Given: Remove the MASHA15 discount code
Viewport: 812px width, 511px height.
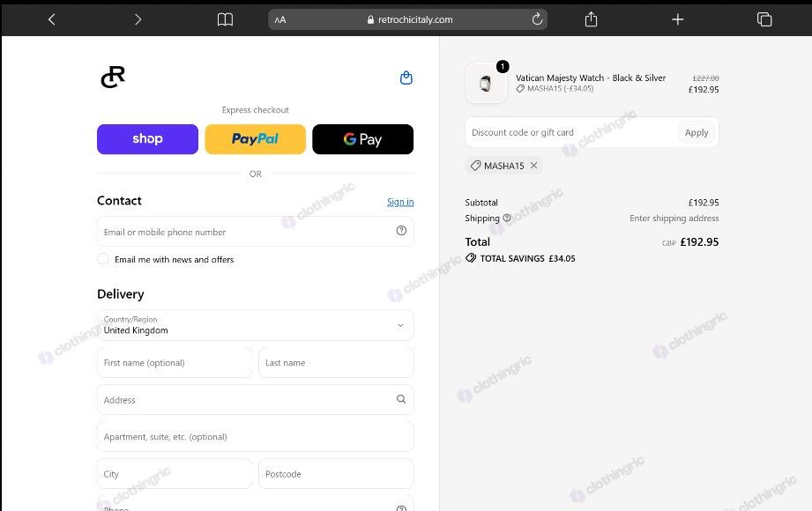Looking at the screenshot, I should click(x=534, y=165).
